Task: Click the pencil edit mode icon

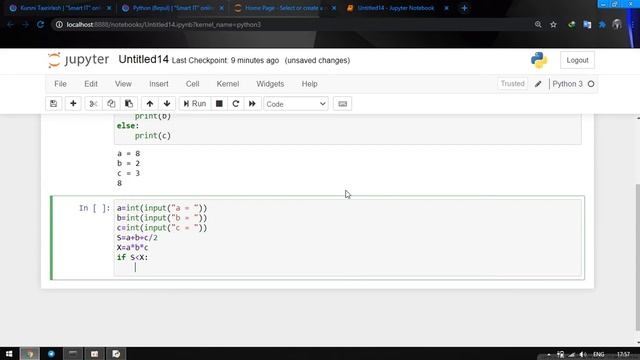Action: [x=538, y=84]
